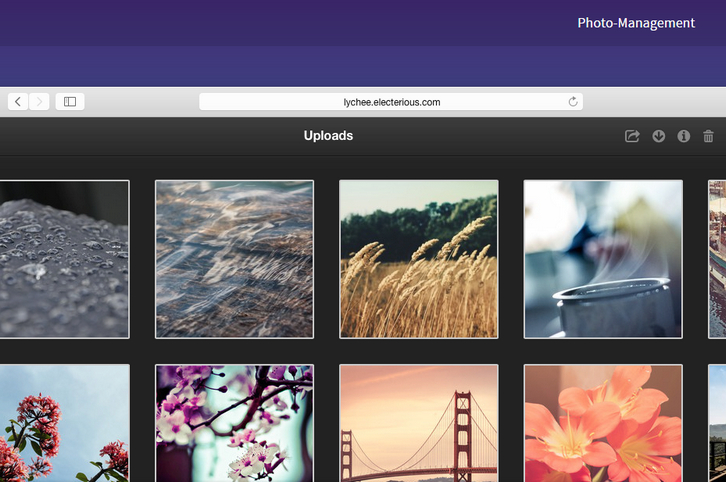
Task: Click the lychee.electerious.com address bar
Action: [x=391, y=101]
